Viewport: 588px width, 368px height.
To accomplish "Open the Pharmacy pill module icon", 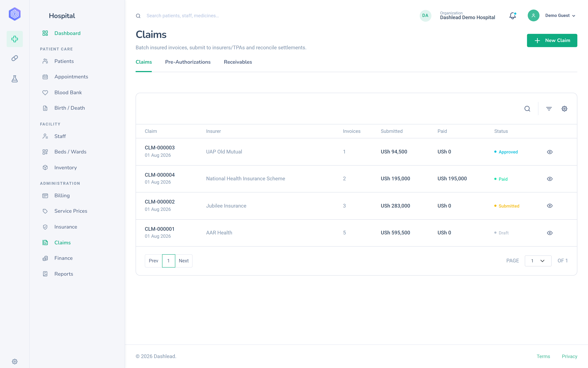I will [x=15, y=58].
